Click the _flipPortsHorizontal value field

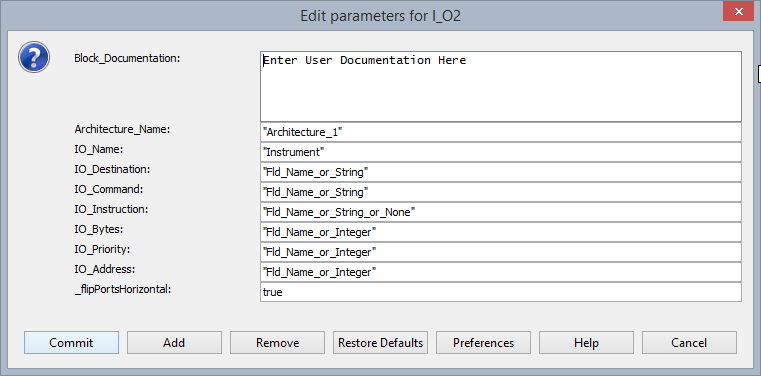[501, 292]
